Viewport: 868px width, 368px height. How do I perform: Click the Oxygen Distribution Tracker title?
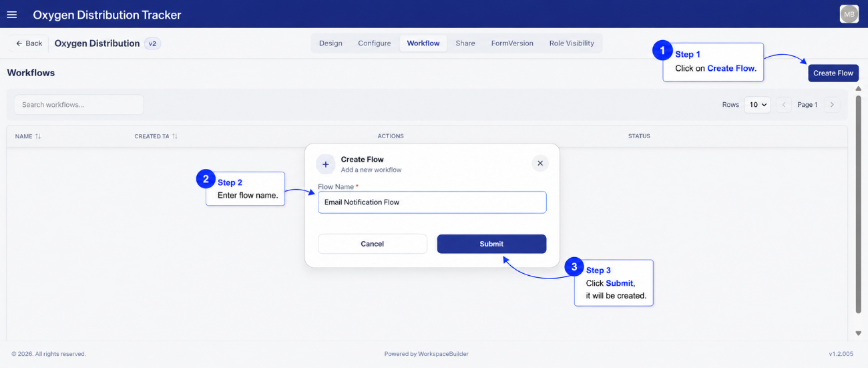(107, 15)
